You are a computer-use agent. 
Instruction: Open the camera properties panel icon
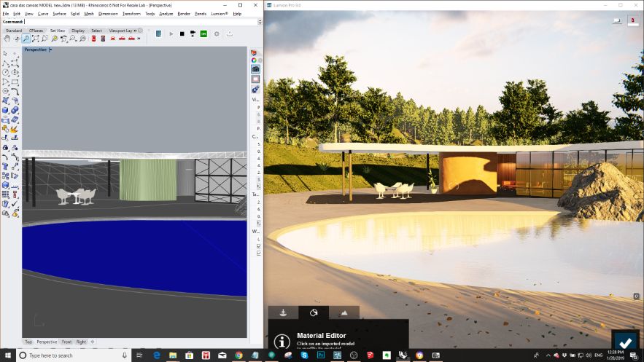[x=255, y=69]
